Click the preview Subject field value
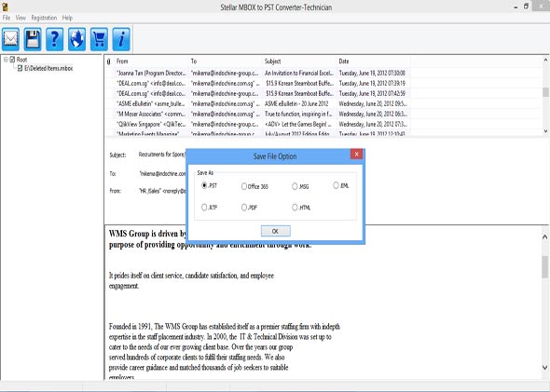 [161, 155]
